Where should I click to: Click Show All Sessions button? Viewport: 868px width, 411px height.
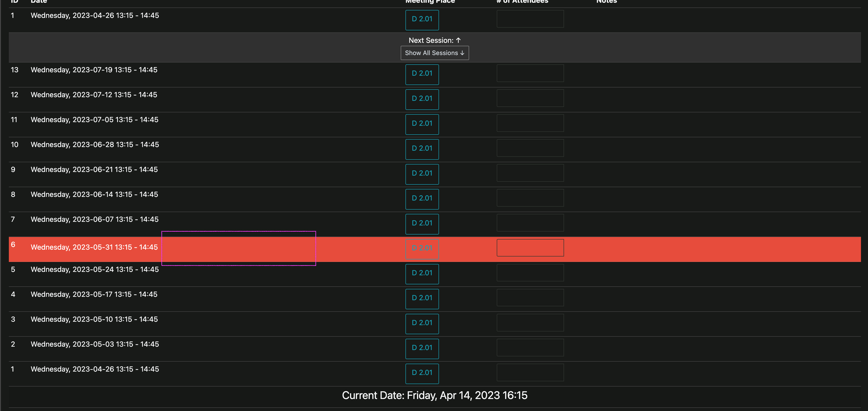point(434,53)
